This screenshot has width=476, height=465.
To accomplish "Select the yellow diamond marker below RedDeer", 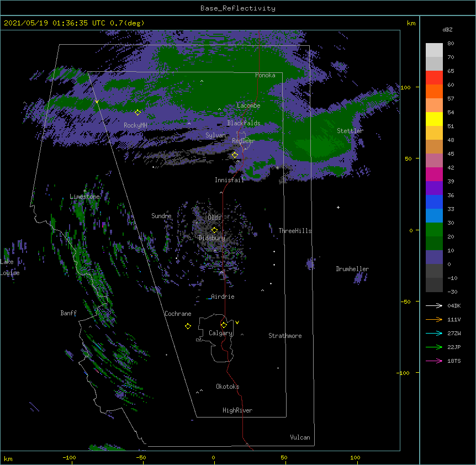I will (235, 155).
